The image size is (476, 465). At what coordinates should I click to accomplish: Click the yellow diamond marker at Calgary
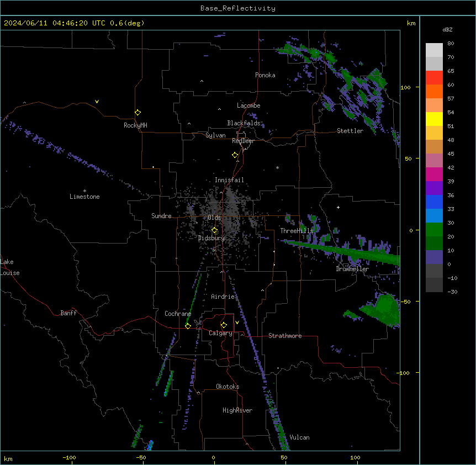pos(224,325)
